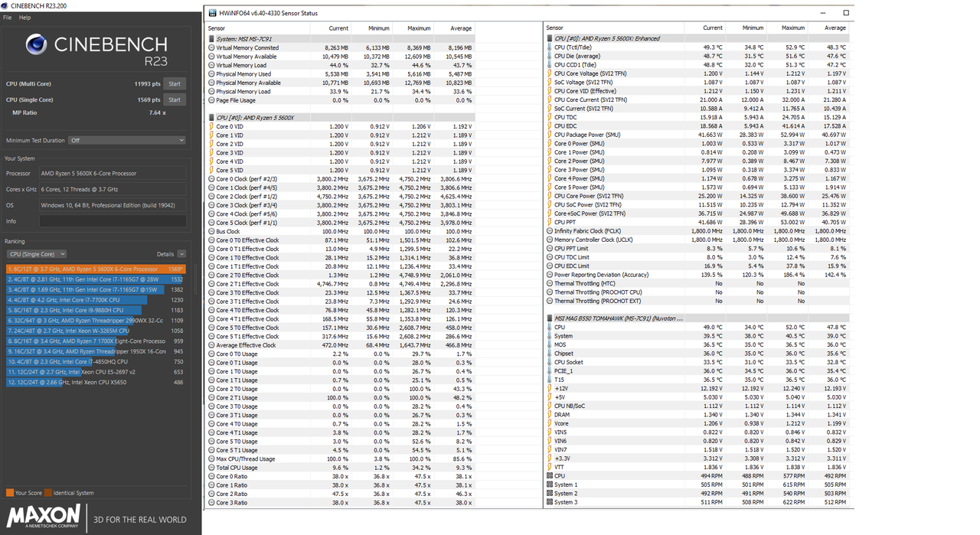Click the icon beside Max CPU/Thread Usage

211,459
